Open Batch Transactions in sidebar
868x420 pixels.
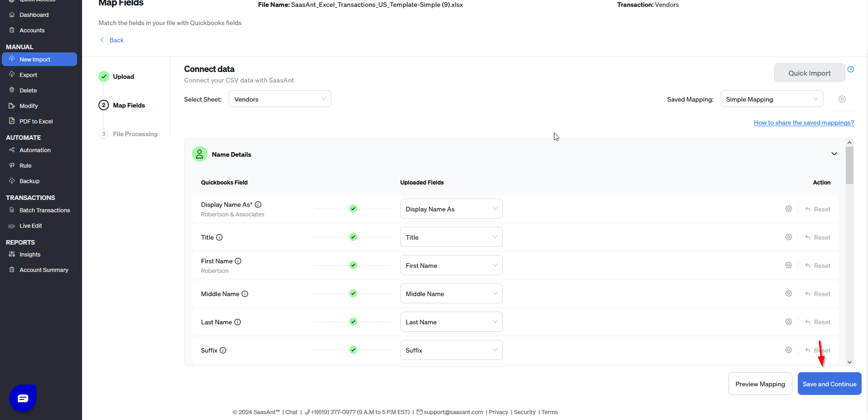coord(45,210)
